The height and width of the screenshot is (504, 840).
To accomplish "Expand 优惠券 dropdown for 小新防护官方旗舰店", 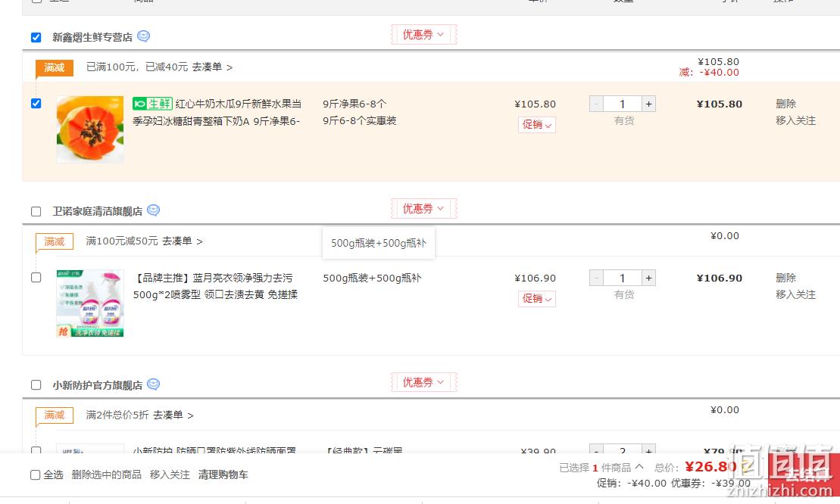I will (x=423, y=383).
